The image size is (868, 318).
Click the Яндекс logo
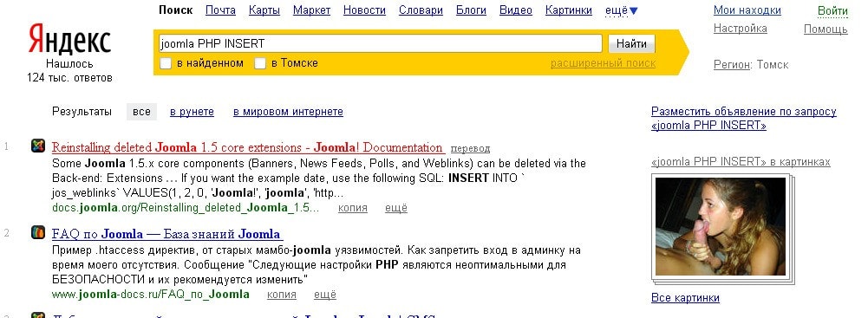pos(69,39)
